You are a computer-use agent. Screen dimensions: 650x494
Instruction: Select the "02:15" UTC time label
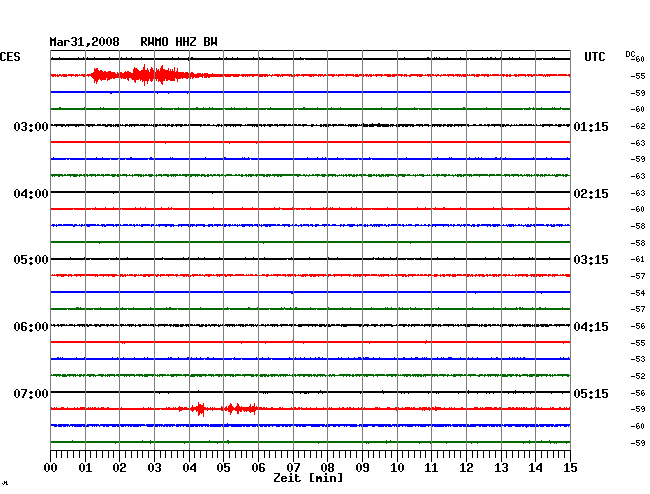(591, 194)
